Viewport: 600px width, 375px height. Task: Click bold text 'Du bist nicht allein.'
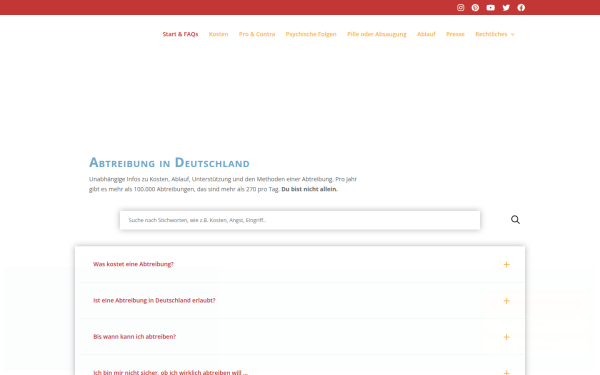click(309, 189)
